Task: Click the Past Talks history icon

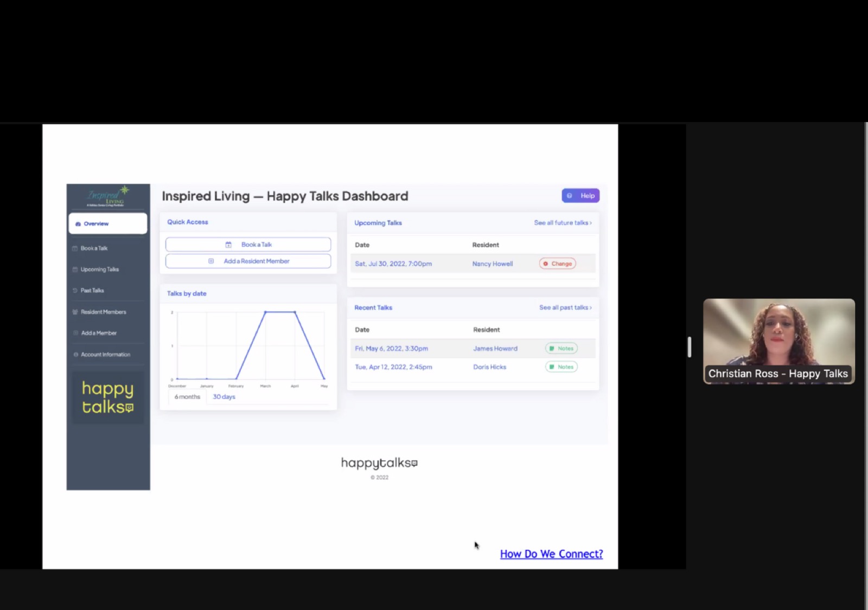Action: pyautogui.click(x=75, y=291)
